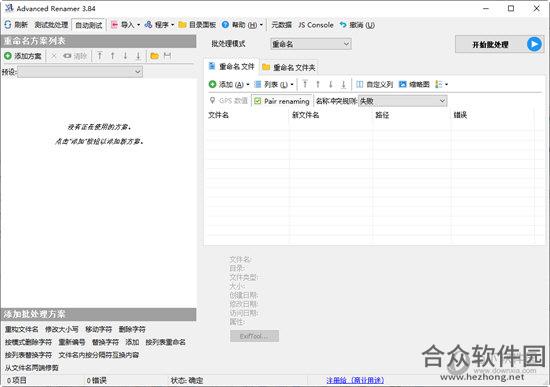Click the greyed ExifTool... button
This screenshot has height=387, width=550.
[255, 336]
